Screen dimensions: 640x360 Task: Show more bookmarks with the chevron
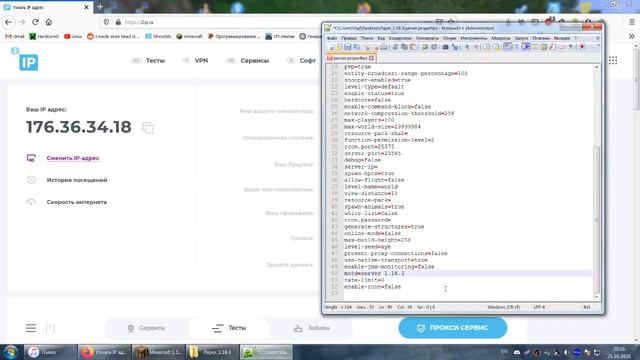(631, 36)
